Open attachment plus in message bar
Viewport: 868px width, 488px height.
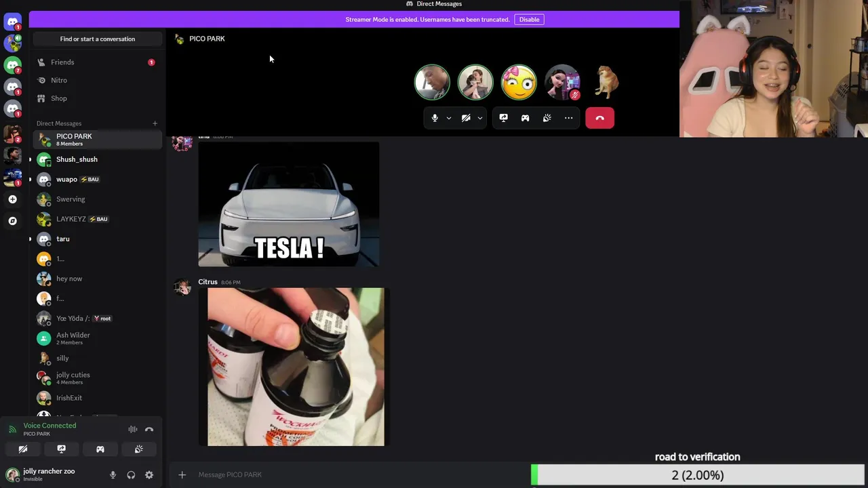coord(182,474)
